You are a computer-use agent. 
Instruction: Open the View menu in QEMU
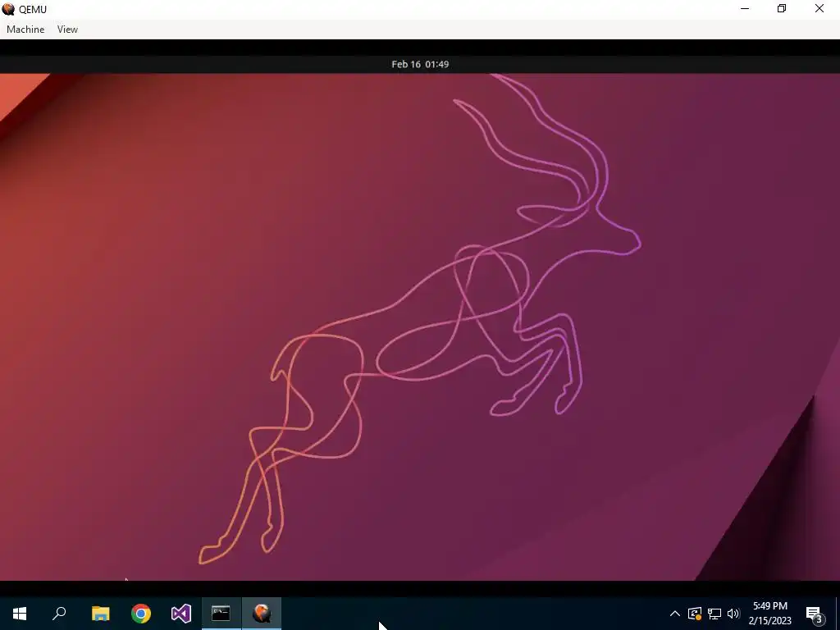pos(67,30)
